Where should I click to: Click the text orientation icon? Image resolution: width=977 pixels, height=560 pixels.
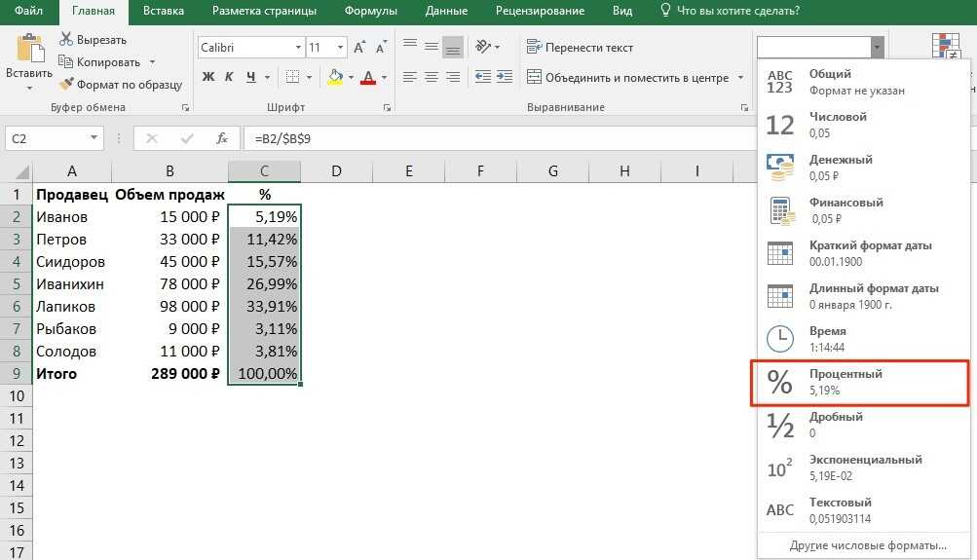point(482,48)
